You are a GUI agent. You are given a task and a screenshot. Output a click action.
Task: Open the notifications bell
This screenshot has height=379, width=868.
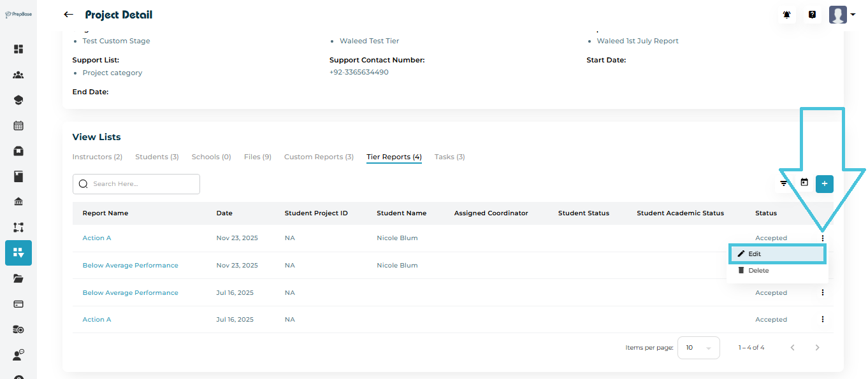[786, 15]
